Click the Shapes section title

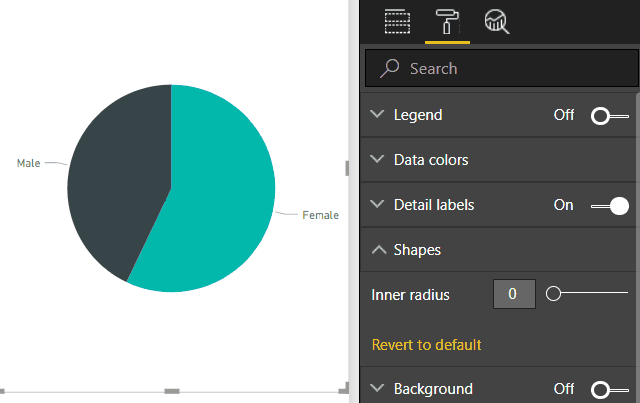(417, 250)
